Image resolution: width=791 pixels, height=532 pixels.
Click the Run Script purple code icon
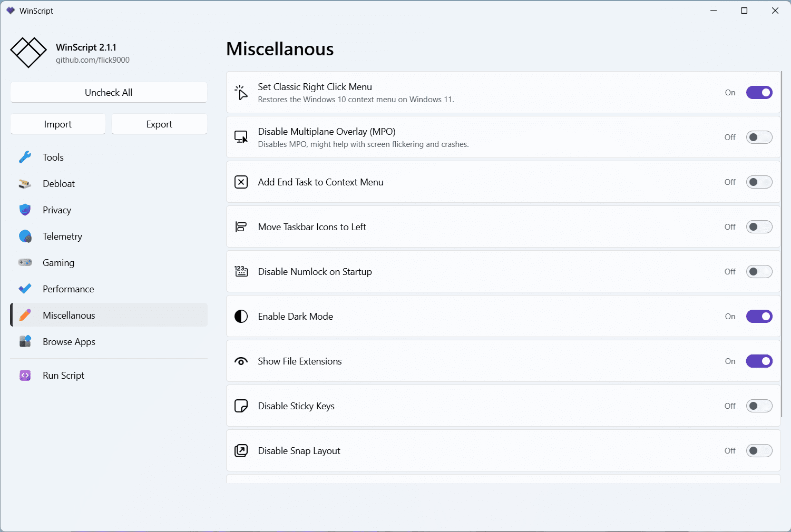(25, 375)
